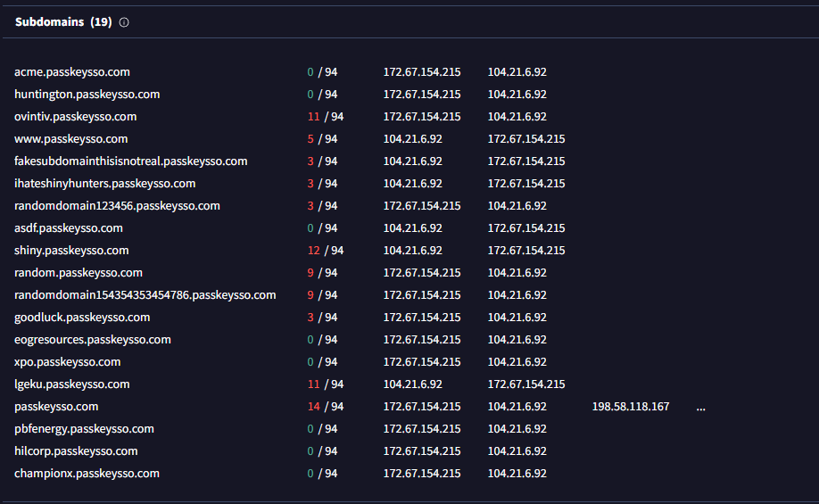
Task: Click 104.21.6.92 in the hilcorp row
Action: pos(517,451)
